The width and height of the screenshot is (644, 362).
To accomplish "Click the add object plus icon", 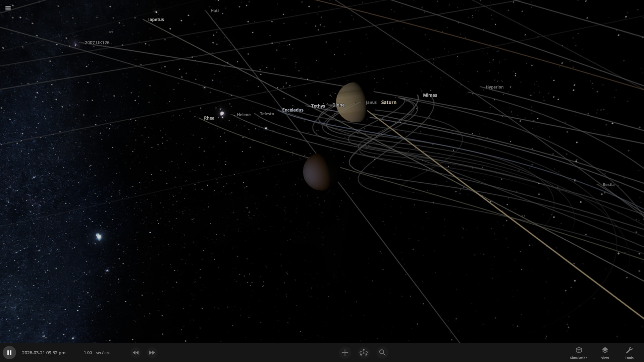I will tap(345, 353).
